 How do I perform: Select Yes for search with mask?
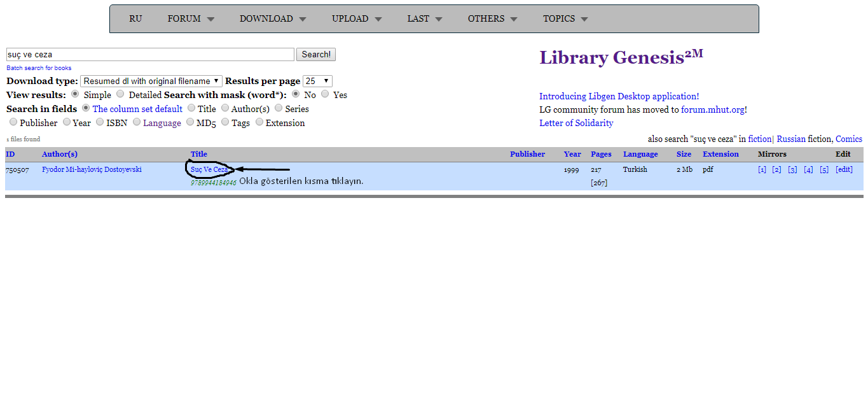325,94
